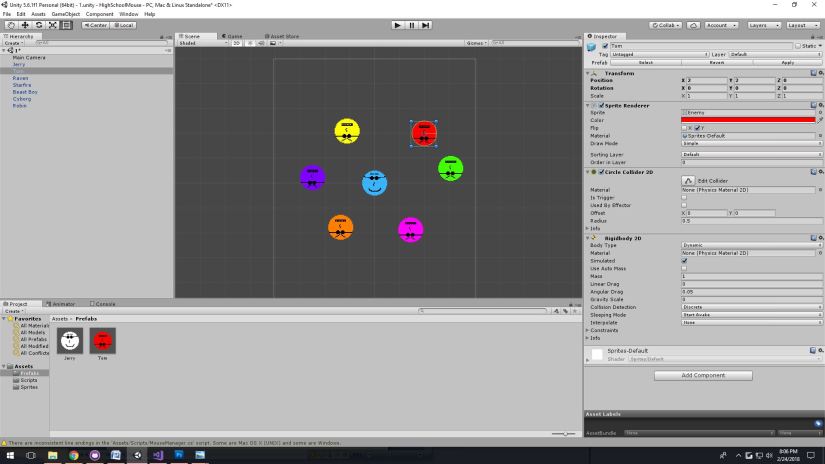Open the GameObject menu
Image resolution: width=825 pixels, height=464 pixels.
click(x=65, y=14)
